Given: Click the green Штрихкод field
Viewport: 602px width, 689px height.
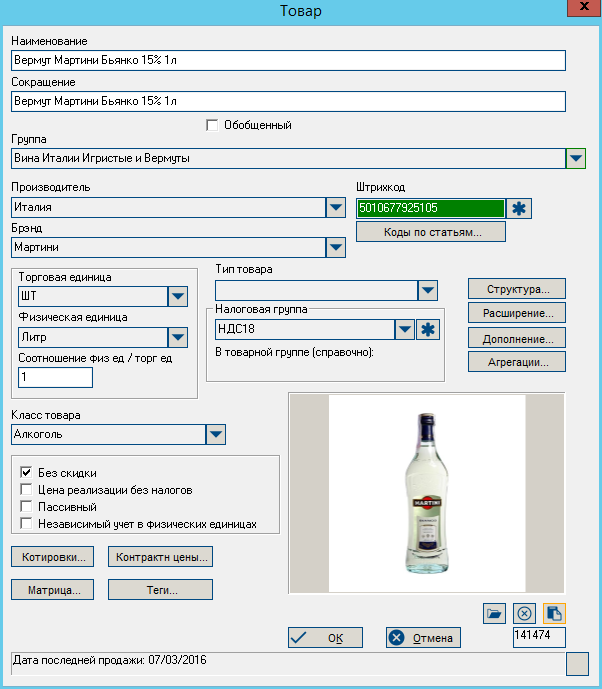Looking at the screenshot, I should coord(431,208).
